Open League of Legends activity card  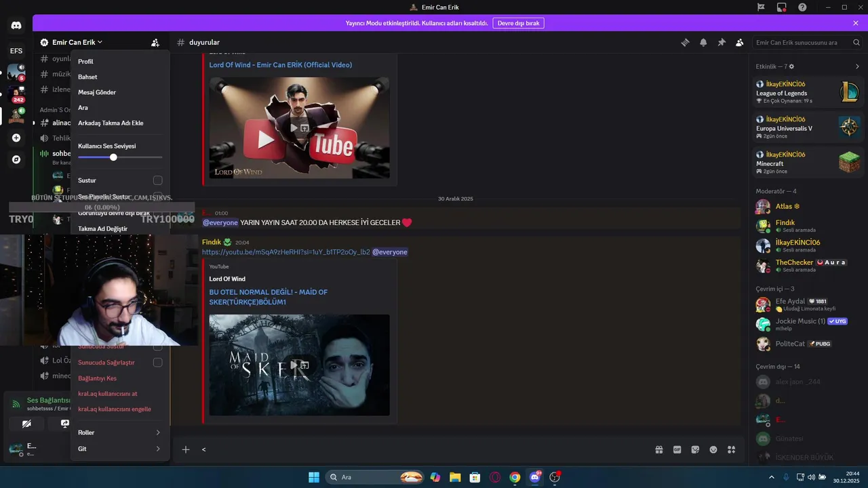click(x=808, y=92)
